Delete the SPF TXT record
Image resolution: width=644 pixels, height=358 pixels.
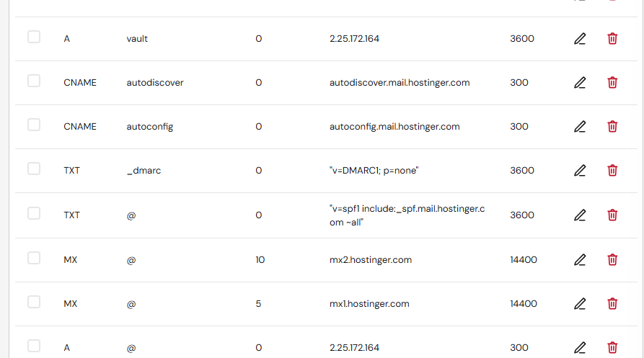[x=612, y=215]
